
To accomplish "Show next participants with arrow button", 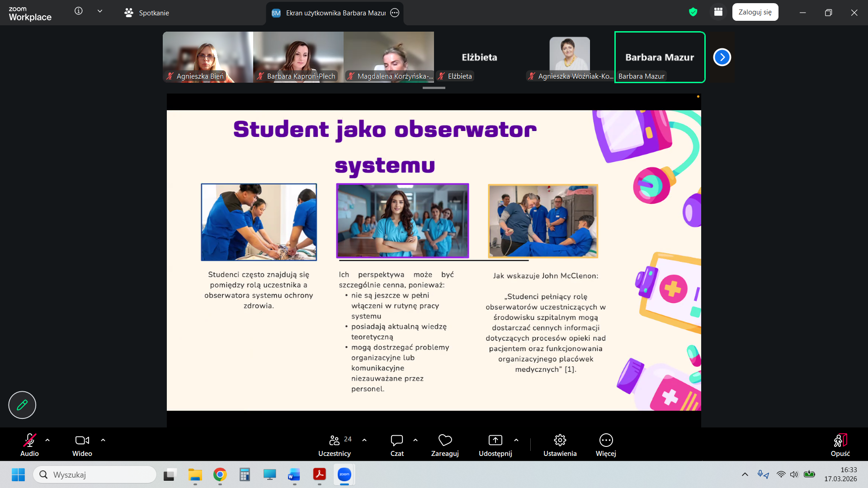I will (722, 57).
